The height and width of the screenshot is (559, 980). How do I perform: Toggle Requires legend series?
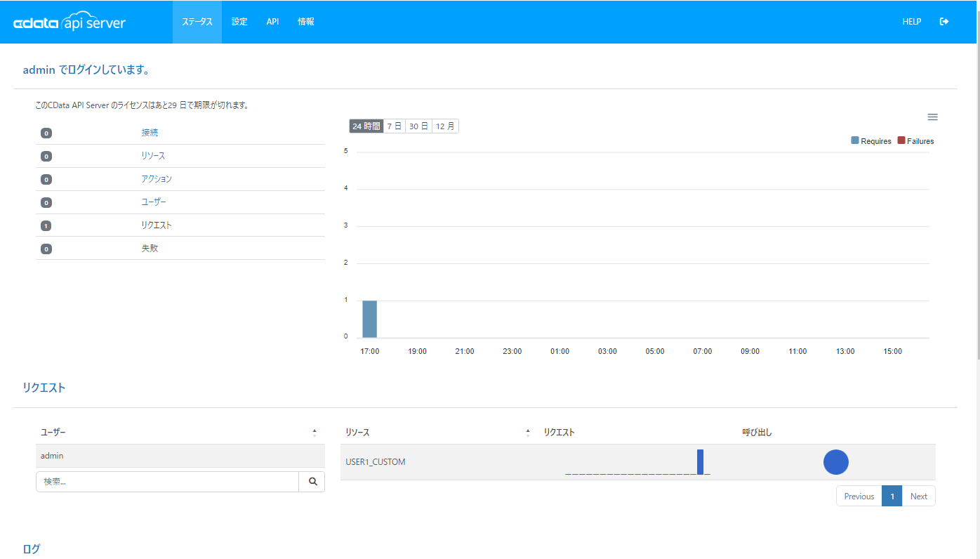871,141
